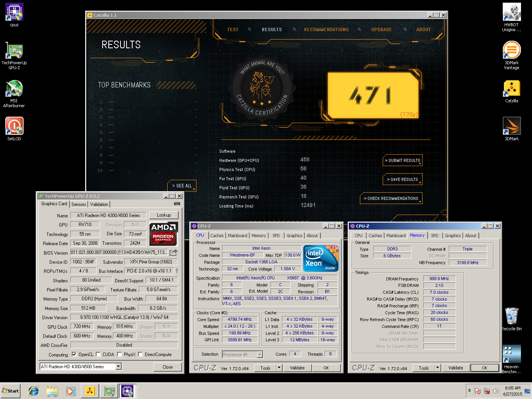Open SPD tab in right CPU-Z window
The image size is (532, 399).
(435, 236)
